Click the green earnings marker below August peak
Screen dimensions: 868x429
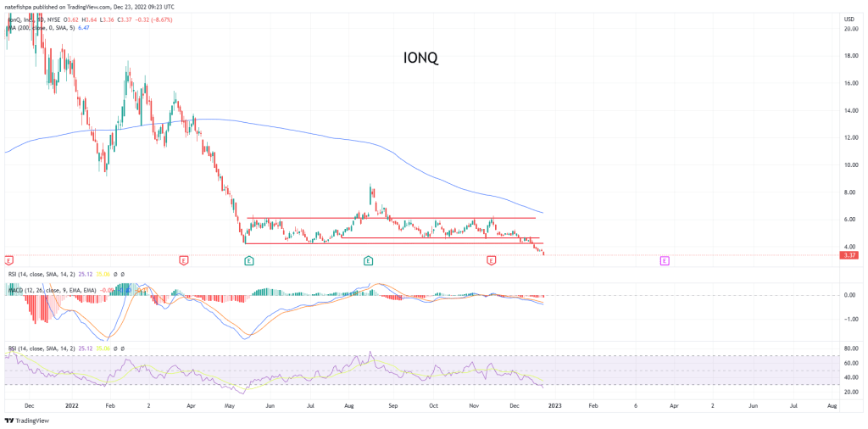(368, 260)
